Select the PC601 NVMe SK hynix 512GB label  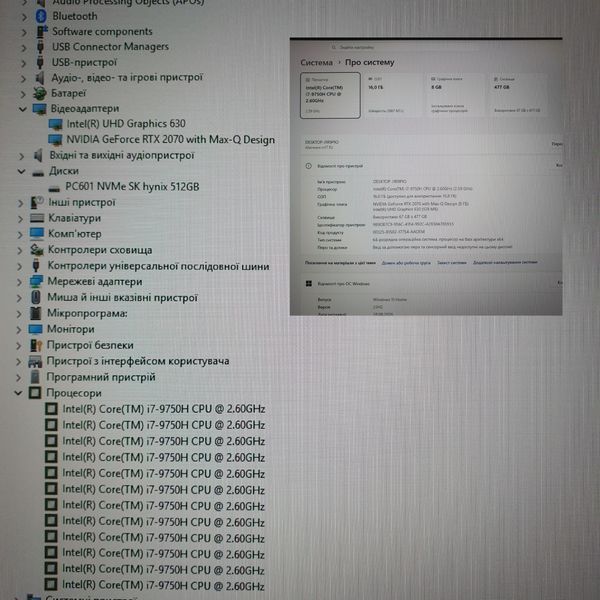click(x=132, y=187)
